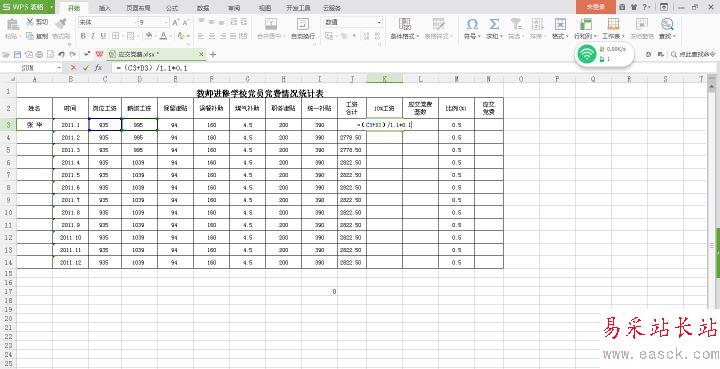Viewport: 720px width, 369px height.
Task: Open the font name 宋体 dropdown
Action: point(135,22)
